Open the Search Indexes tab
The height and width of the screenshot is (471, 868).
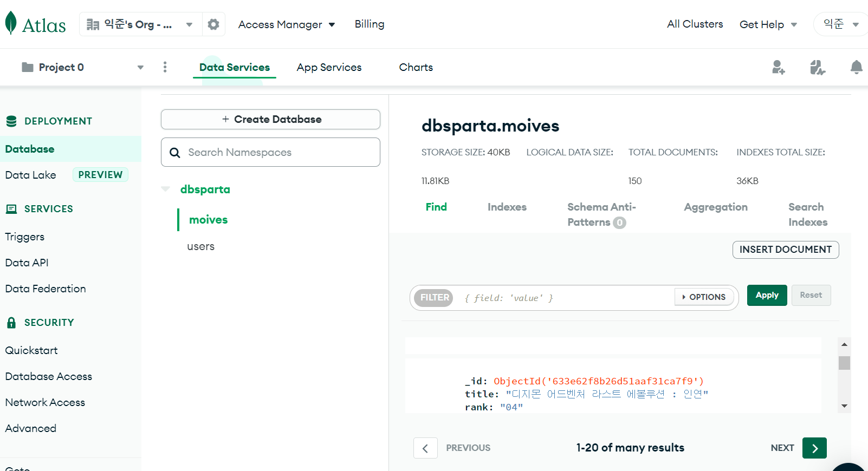(x=808, y=214)
